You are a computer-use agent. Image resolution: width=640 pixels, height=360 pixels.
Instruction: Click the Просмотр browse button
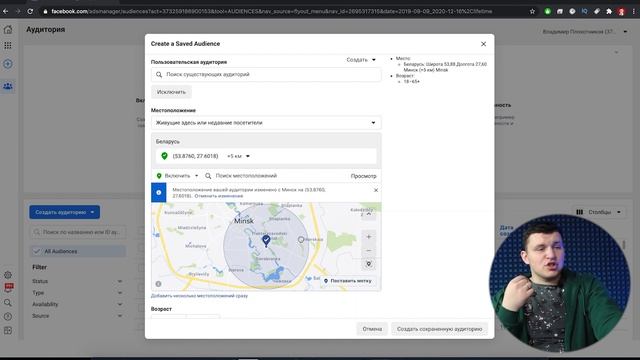pos(363,176)
